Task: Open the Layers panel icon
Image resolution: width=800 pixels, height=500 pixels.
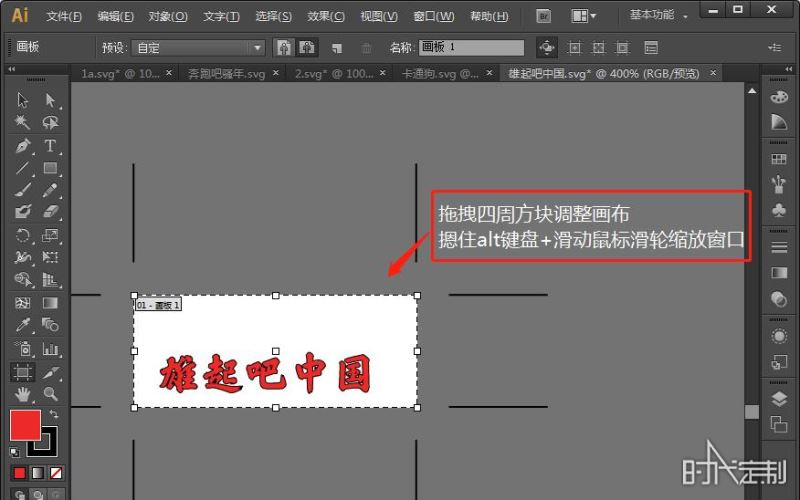Action: [x=779, y=398]
